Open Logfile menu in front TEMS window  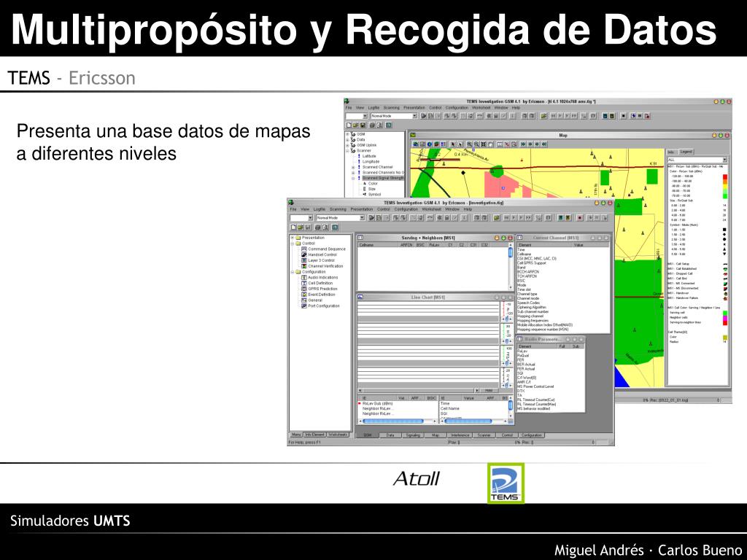pyautogui.click(x=320, y=209)
